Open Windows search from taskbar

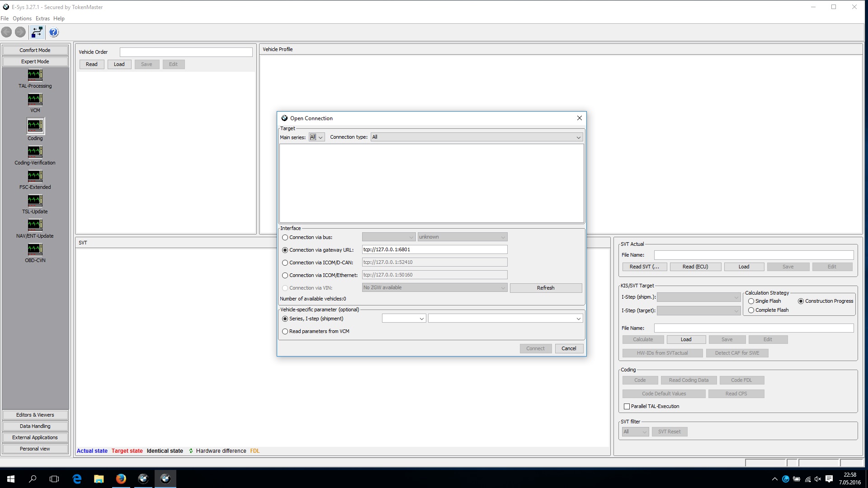33,479
